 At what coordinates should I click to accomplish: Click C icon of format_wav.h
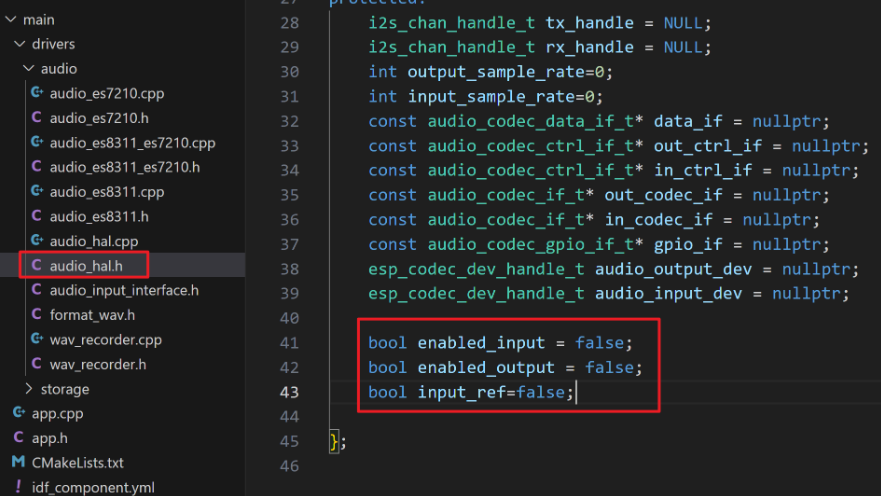click(x=37, y=314)
